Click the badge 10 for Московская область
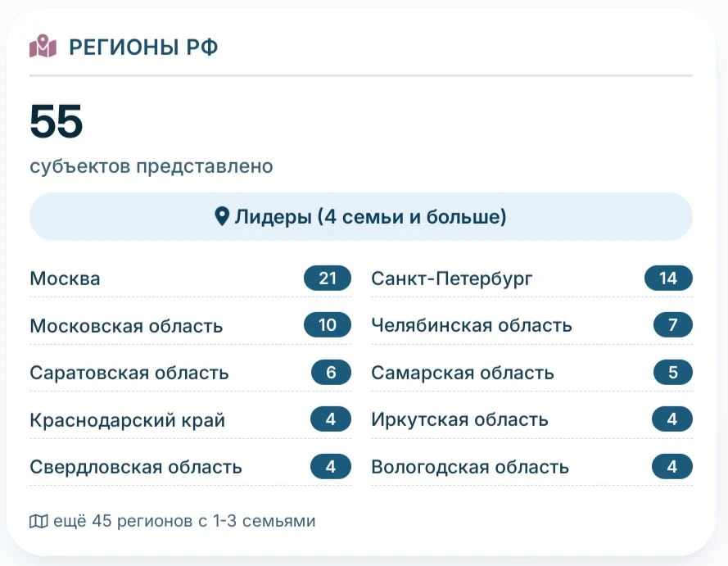This screenshot has width=728, height=566. (x=328, y=324)
